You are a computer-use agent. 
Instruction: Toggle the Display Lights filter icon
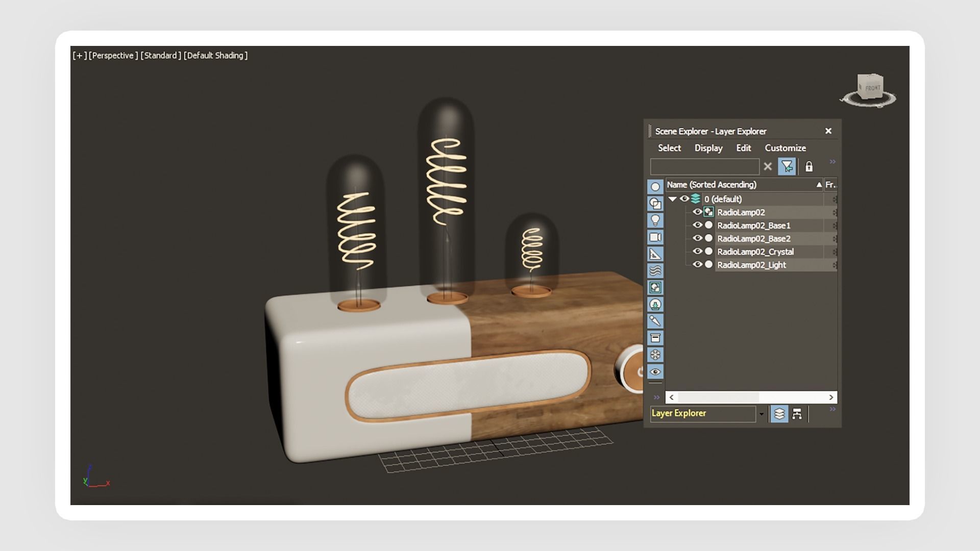click(655, 220)
